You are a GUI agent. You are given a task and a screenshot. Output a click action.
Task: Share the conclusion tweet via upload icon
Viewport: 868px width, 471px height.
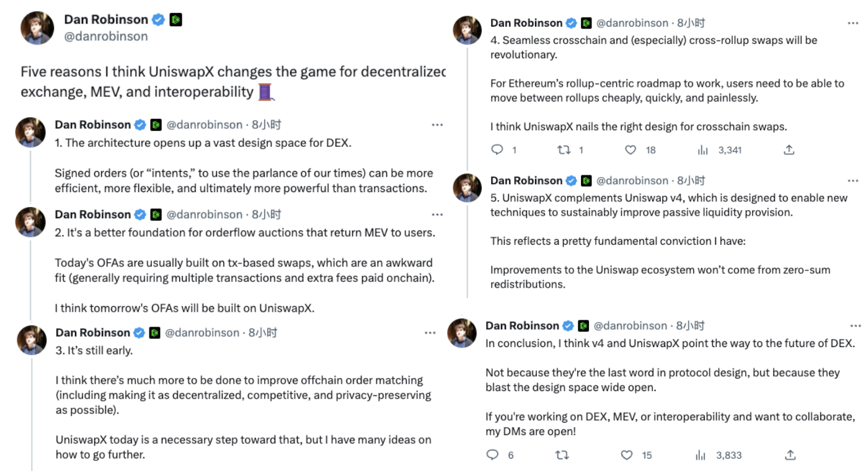click(x=790, y=455)
